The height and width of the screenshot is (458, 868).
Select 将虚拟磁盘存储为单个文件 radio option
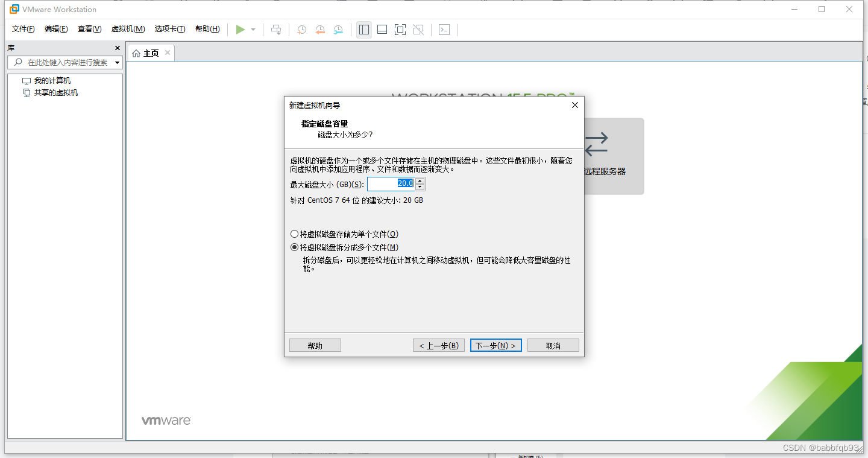[344, 234]
